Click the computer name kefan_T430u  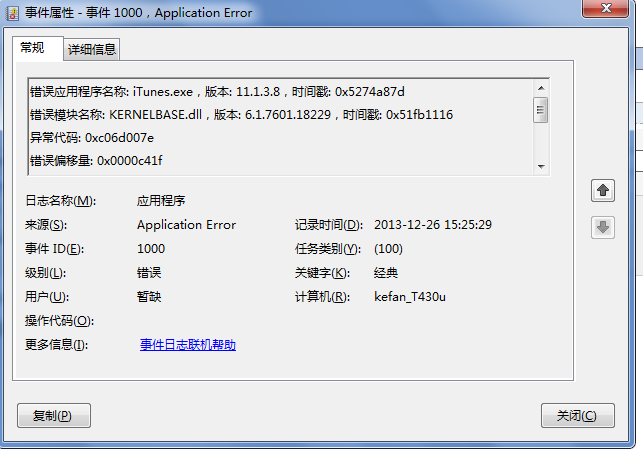pos(410,297)
